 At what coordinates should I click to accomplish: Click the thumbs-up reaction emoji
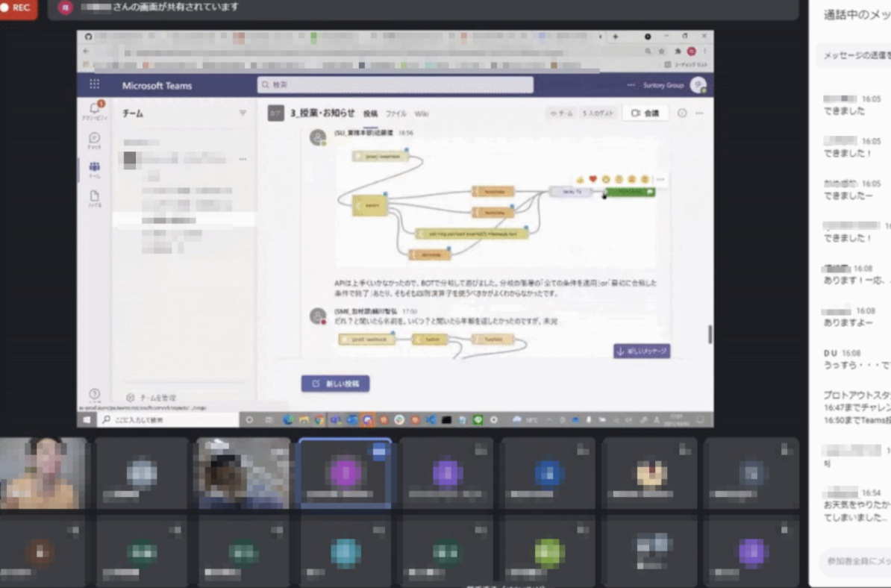click(580, 180)
